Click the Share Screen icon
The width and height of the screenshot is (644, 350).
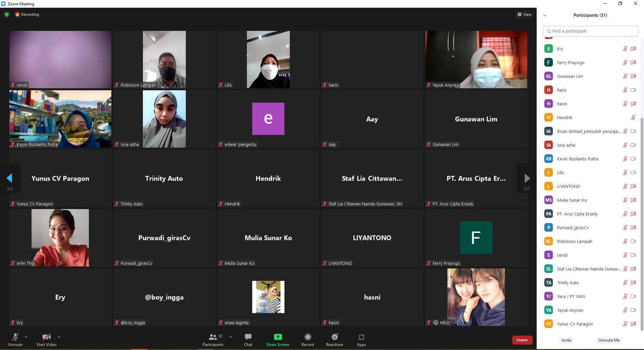(x=278, y=337)
